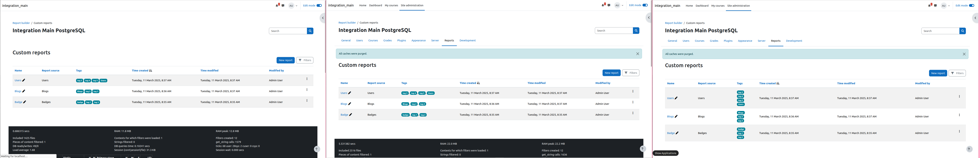This screenshot has height=158, width=980.
Task: Open Report builder breadcrumb in left window
Action: (21, 23)
